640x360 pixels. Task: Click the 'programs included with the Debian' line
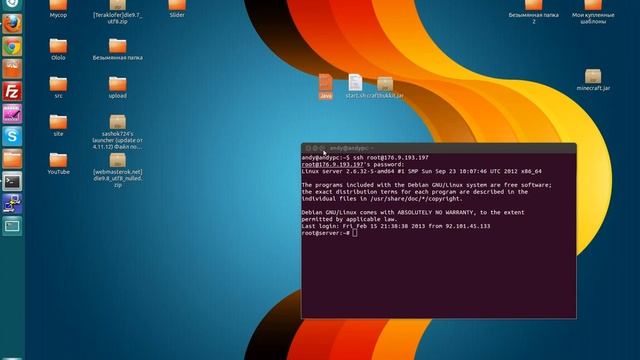point(427,185)
